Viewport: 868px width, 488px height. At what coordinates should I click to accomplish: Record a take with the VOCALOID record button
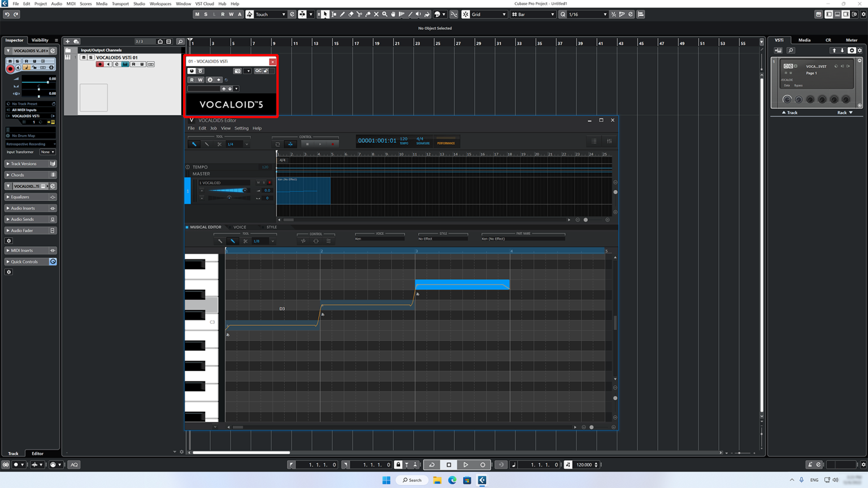tap(333, 144)
